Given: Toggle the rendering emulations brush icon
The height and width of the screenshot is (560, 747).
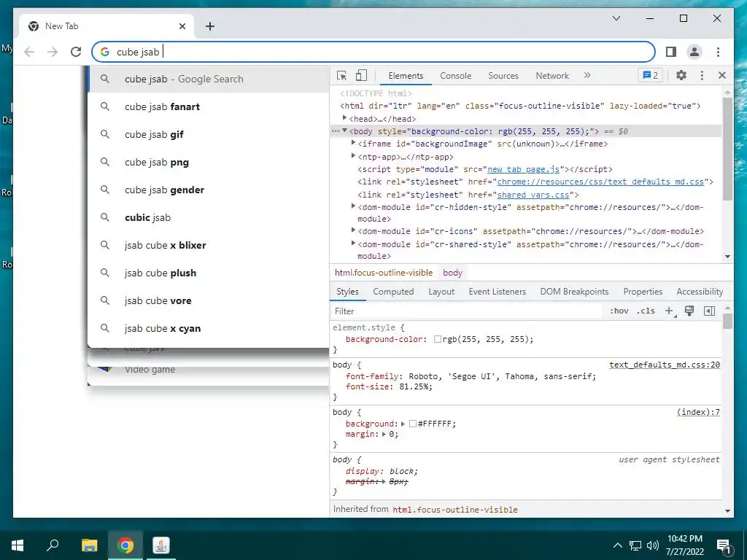Looking at the screenshot, I should 689,311.
